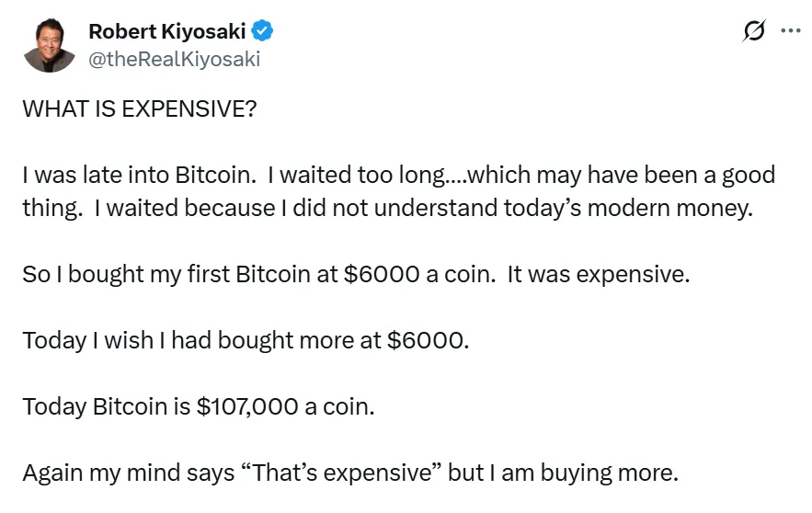Click the "It was expensive." sentence
Viewport: 812px width, 513px height.
pyautogui.click(x=598, y=274)
